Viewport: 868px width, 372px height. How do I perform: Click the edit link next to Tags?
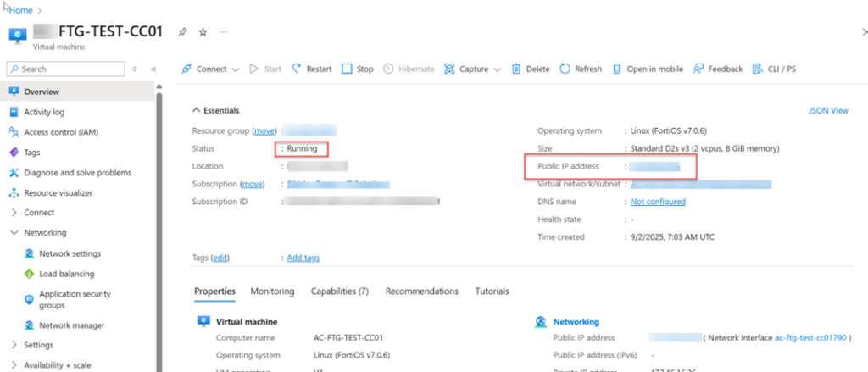220,258
